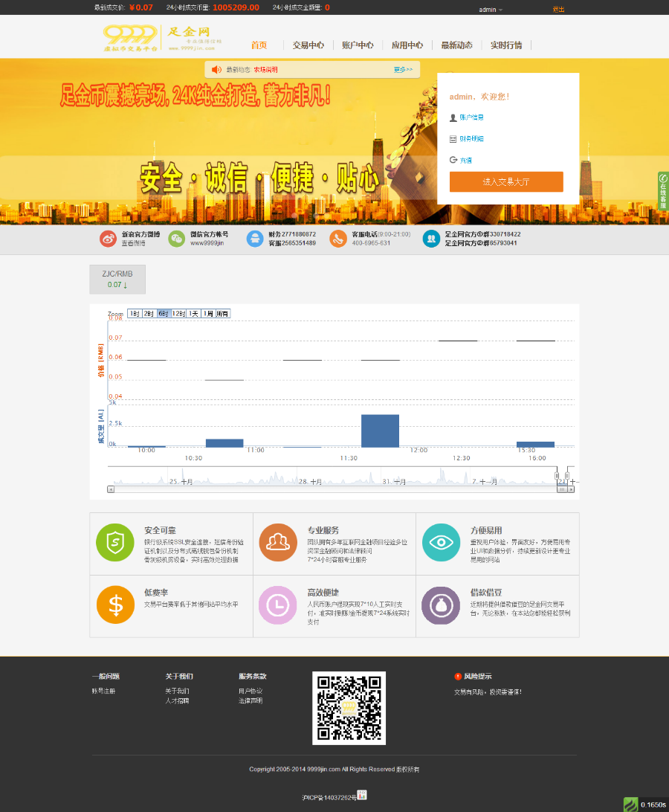Open 交易中心 menu
Screen dimensions: 669x812
(308, 45)
